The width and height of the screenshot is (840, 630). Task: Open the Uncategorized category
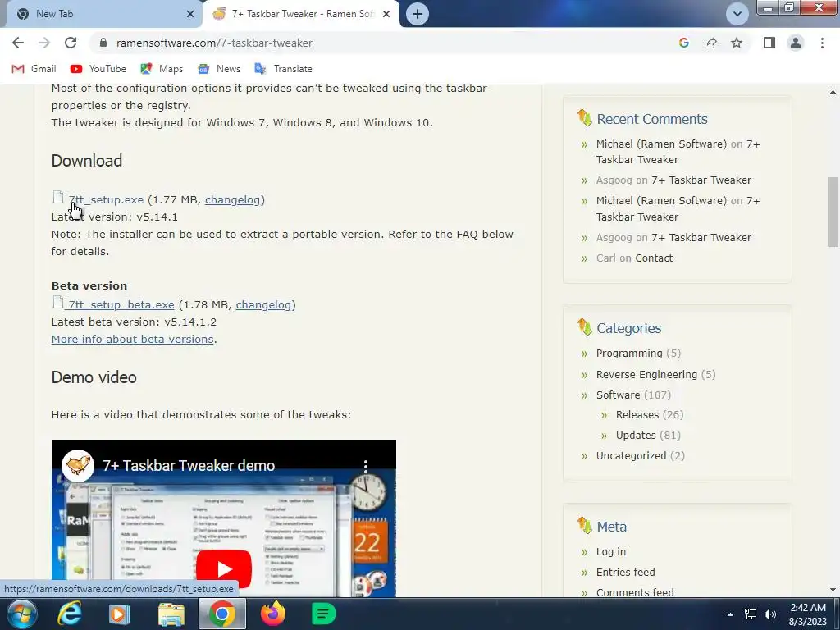coord(631,455)
